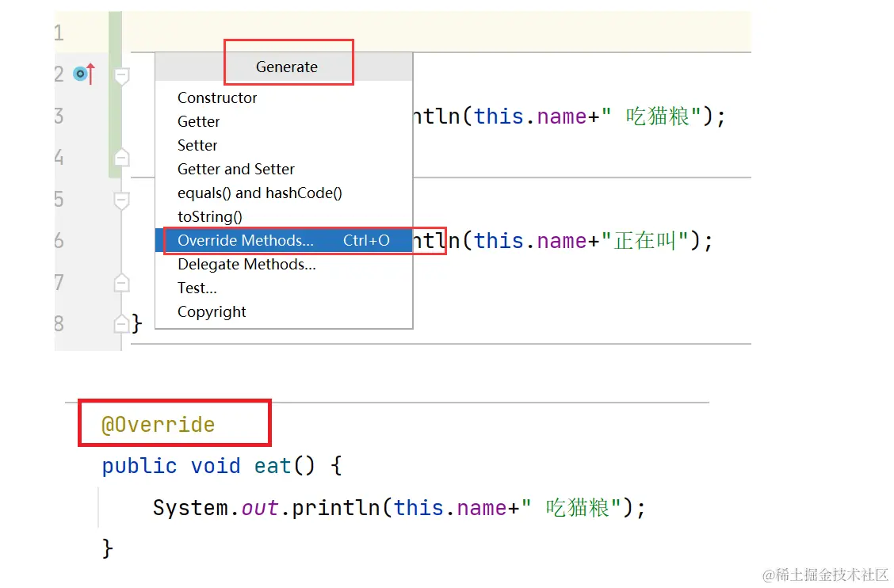Pick equals() and hashCode() entry
Image resolution: width=894 pixels, height=588 pixels.
point(284,193)
